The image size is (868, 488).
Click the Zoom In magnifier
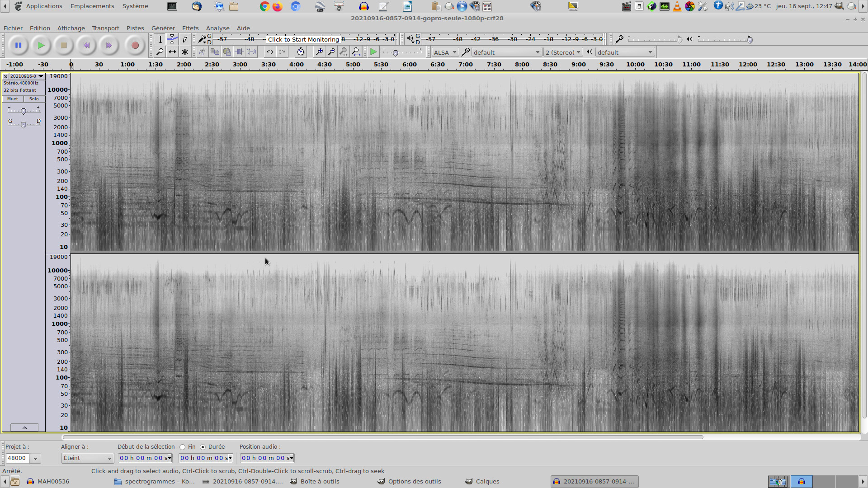click(x=319, y=52)
